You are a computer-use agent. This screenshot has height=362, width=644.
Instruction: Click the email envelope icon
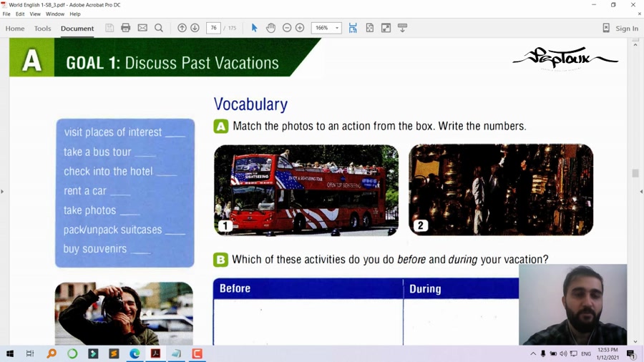(x=142, y=28)
